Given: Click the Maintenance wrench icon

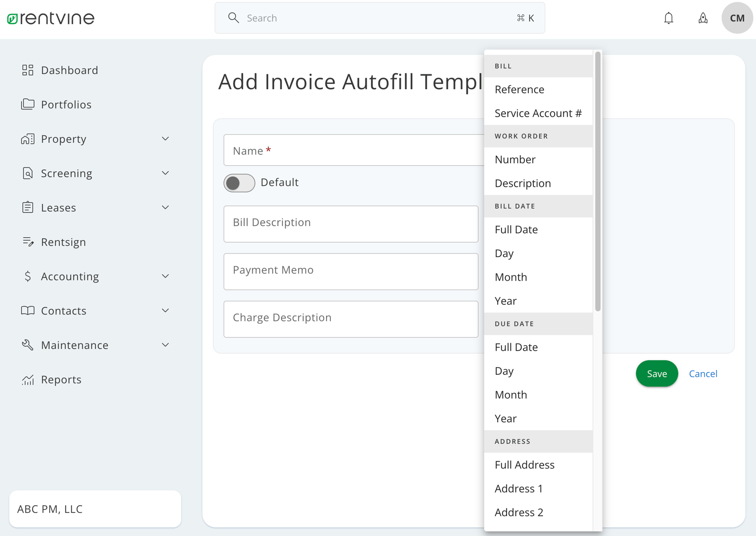Looking at the screenshot, I should point(27,344).
